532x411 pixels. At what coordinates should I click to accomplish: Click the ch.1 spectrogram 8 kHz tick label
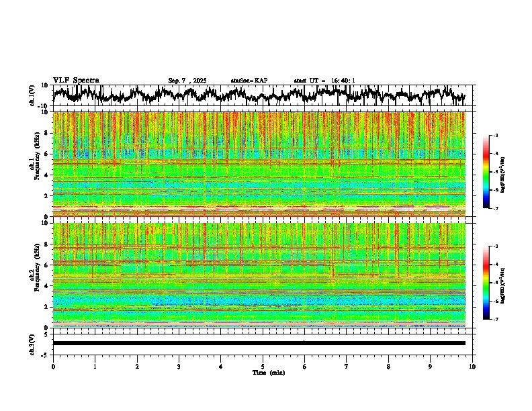[x=47, y=133]
